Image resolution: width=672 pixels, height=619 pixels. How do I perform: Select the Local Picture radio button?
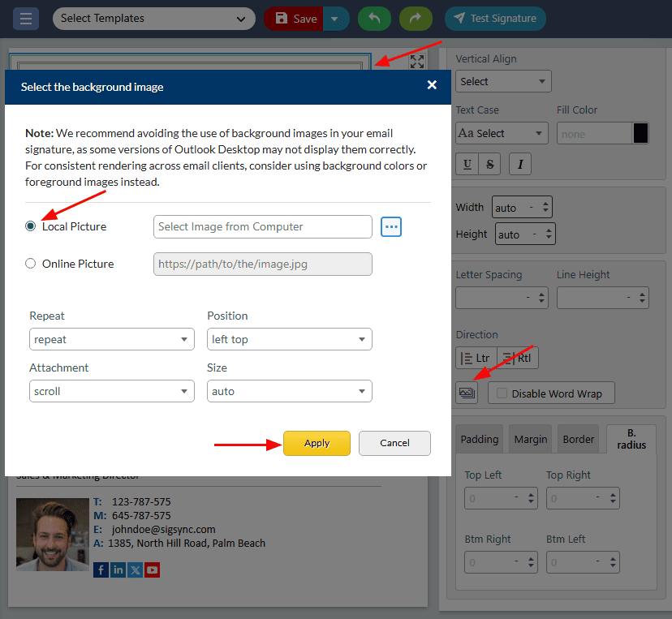coord(31,227)
